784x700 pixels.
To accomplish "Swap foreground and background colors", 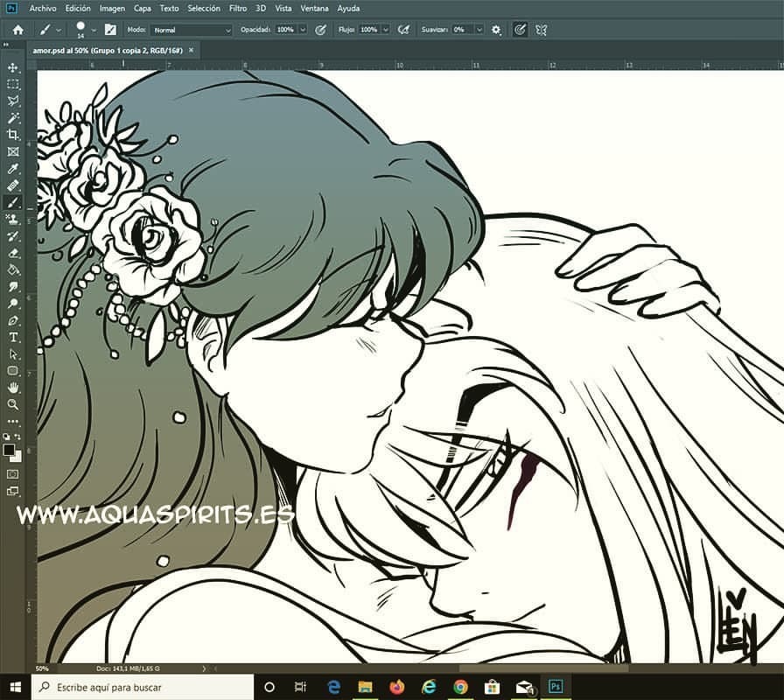I will tap(18, 437).
